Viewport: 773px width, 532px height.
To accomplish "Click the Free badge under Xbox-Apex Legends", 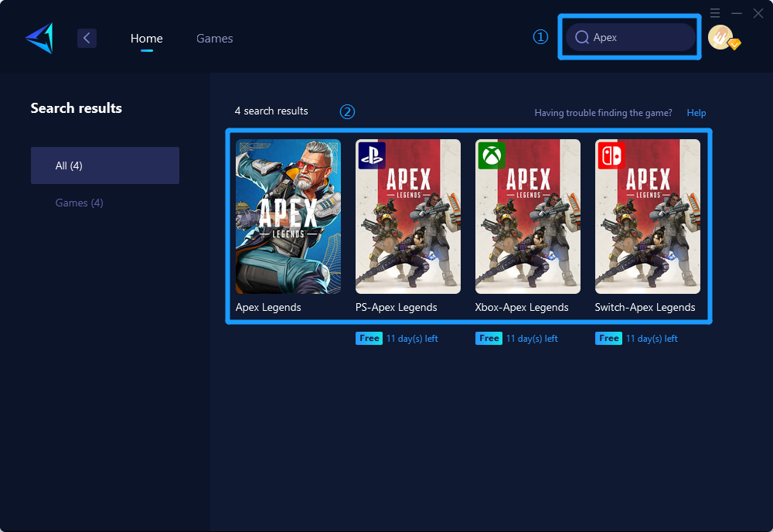I will [489, 338].
